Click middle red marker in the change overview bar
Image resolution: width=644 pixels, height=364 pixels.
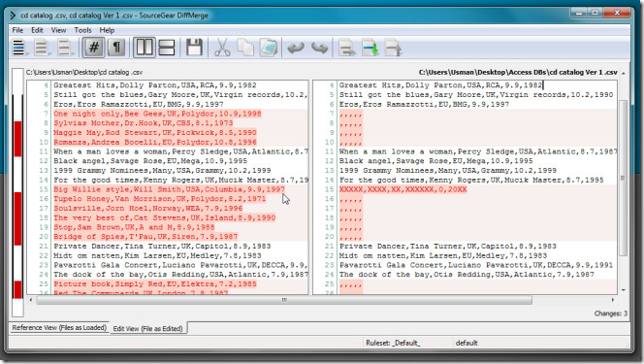coord(17,218)
